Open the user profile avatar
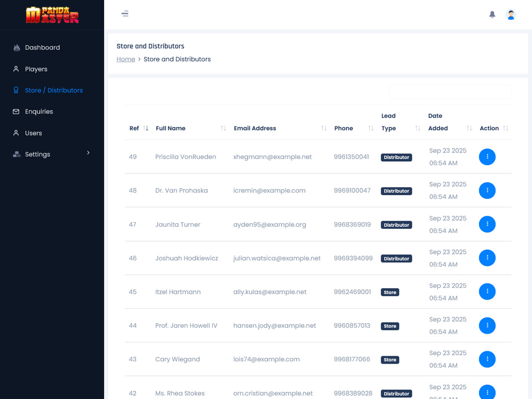 click(511, 15)
